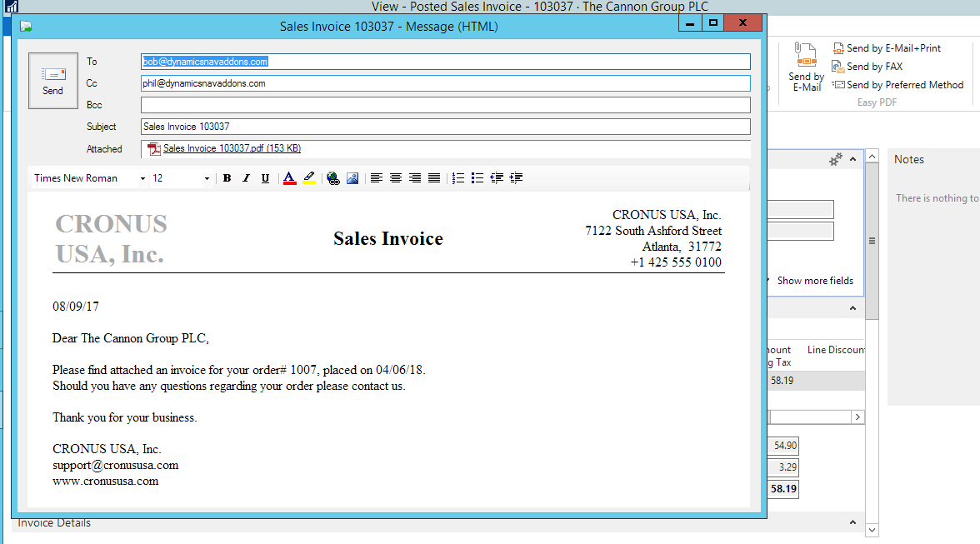
Task: Close the Sales Invoice message window
Action: pos(742,23)
